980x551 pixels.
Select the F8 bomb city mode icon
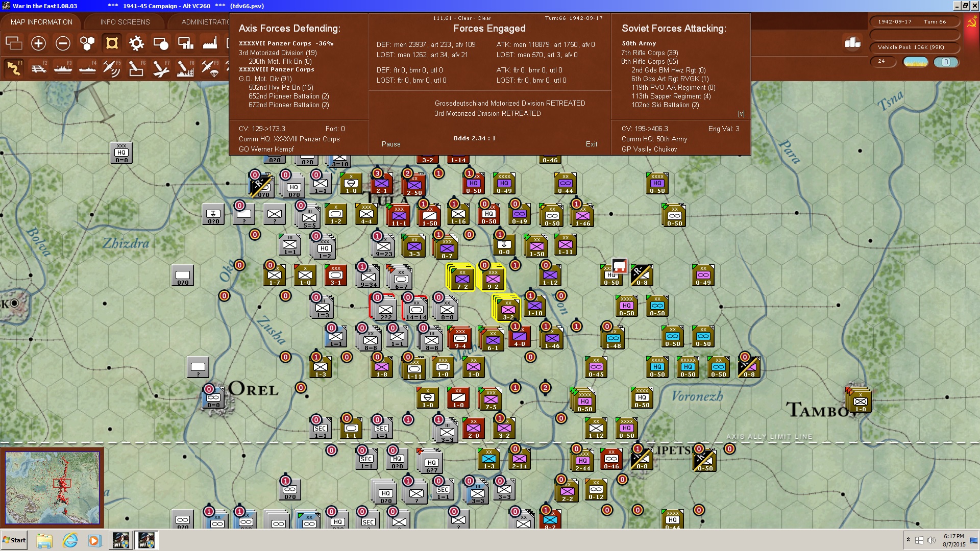point(185,68)
